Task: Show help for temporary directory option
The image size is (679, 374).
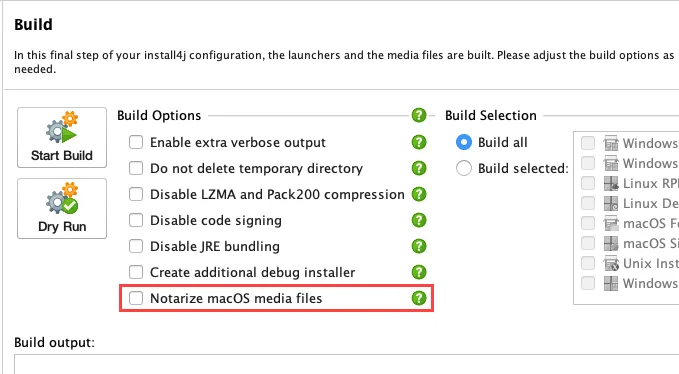Action: tap(419, 168)
